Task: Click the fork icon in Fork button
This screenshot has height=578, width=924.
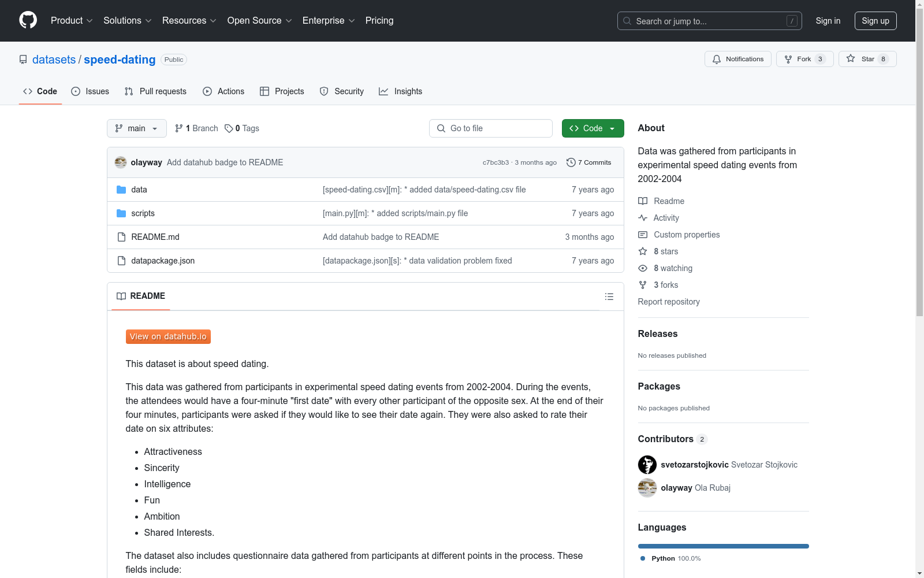Action: point(788,59)
